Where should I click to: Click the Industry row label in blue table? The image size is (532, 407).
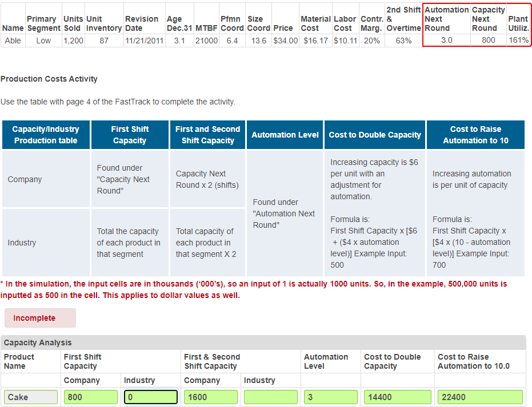(x=22, y=243)
